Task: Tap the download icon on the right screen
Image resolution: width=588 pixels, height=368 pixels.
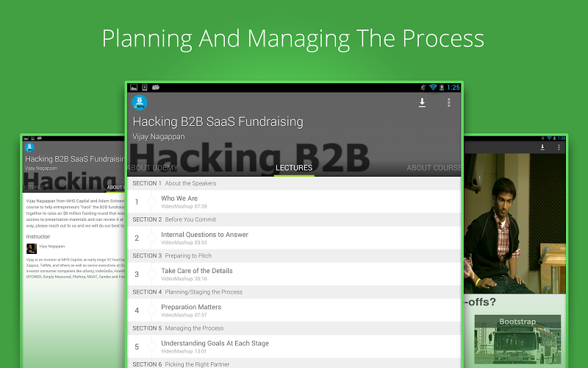Action: [542, 148]
